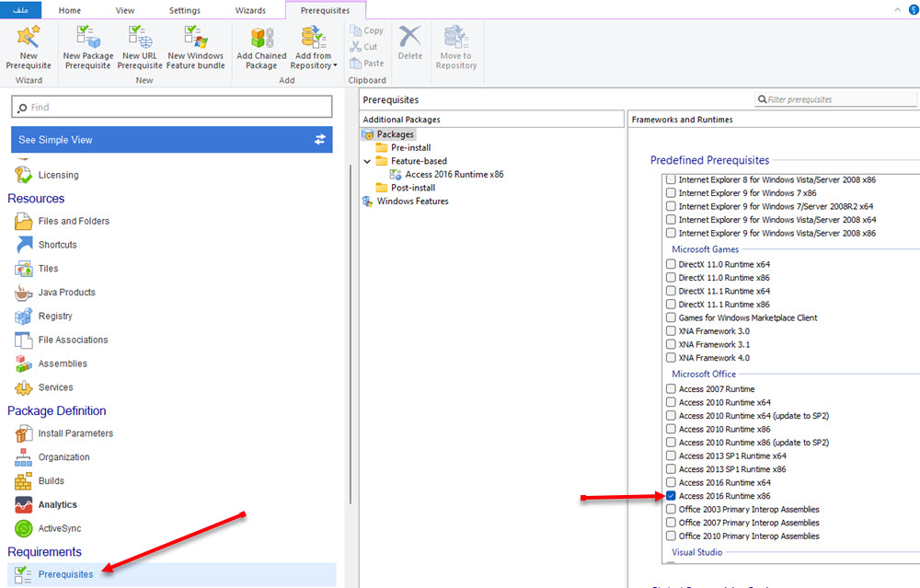The height and width of the screenshot is (588, 920).
Task: Click the Microsoft Office section heading
Action: 704,374
